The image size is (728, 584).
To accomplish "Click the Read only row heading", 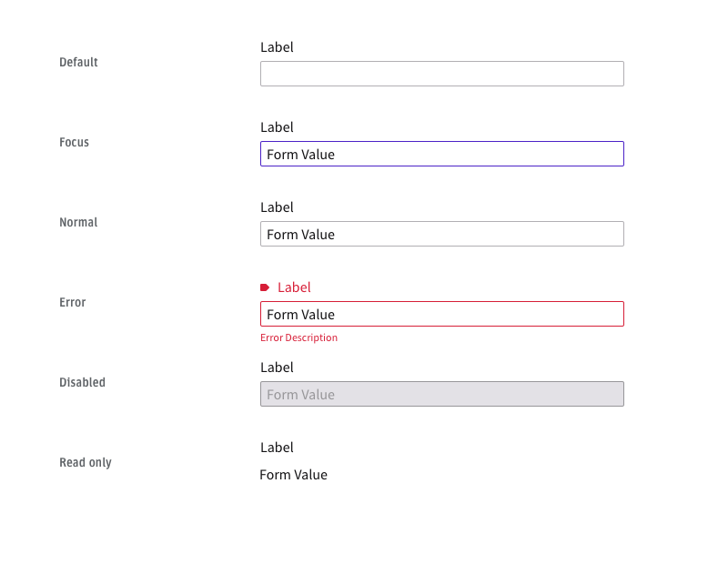I will click(x=85, y=462).
